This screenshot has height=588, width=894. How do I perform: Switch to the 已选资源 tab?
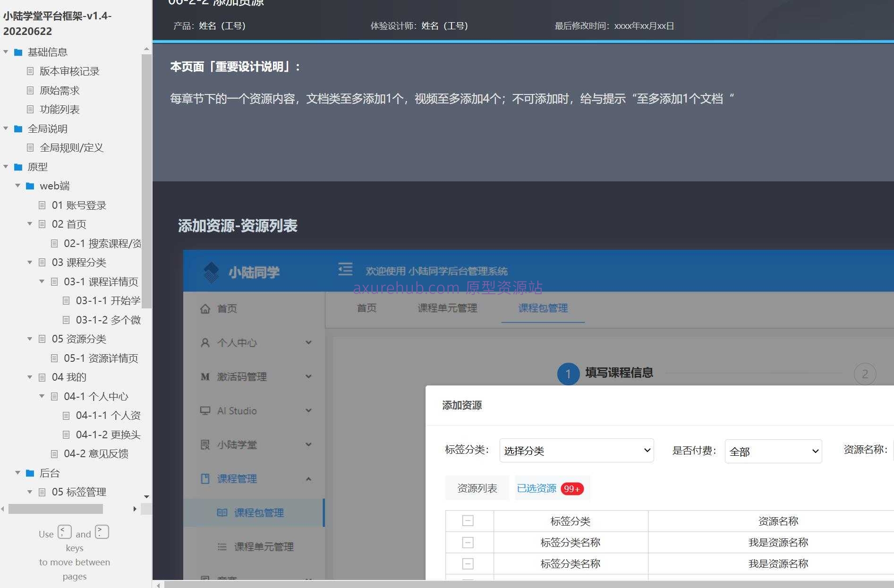[x=537, y=488]
